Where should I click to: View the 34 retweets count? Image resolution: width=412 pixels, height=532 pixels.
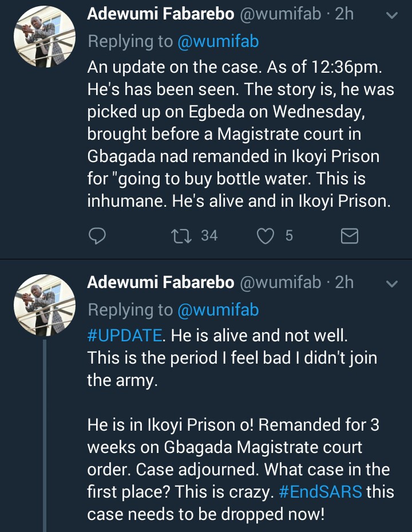(x=209, y=235)
